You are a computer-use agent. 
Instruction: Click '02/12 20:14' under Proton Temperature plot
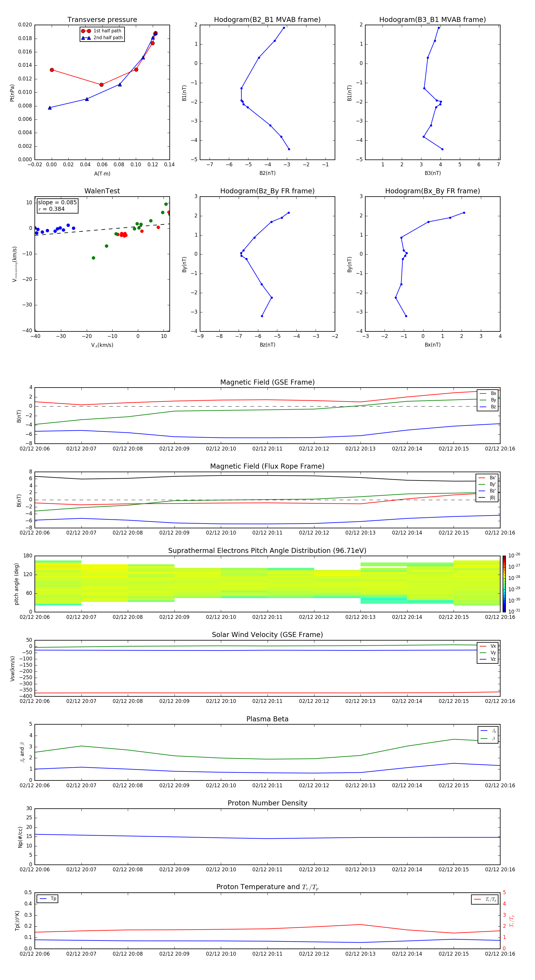pyautogui.click(x=407, y=954)
